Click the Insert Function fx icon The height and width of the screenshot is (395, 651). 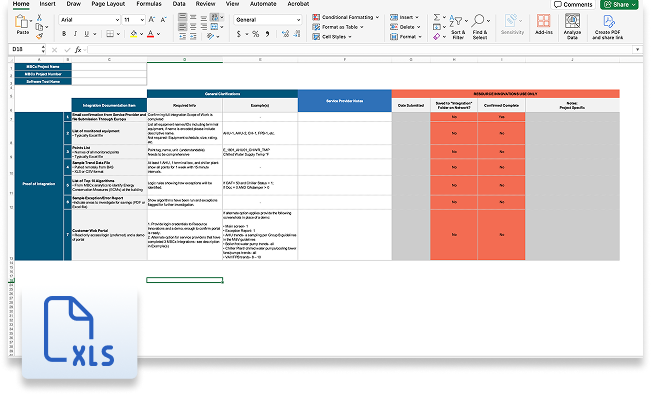[x=78, y=50]
